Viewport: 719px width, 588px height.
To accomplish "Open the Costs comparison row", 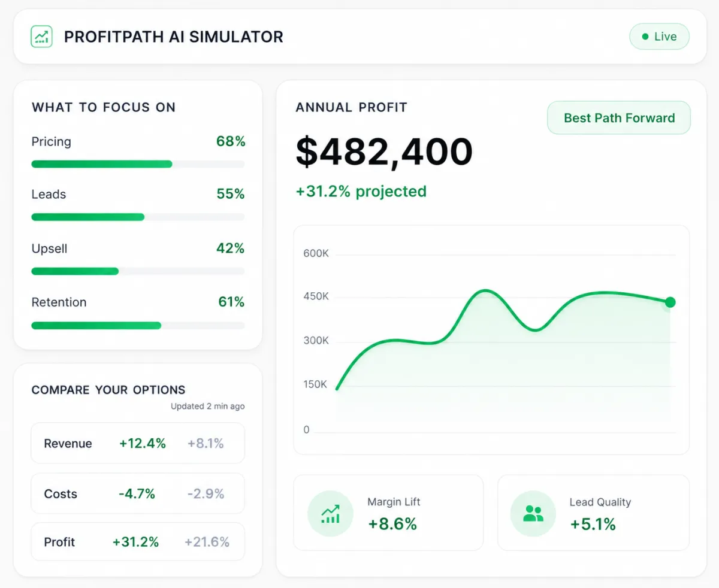I will [138, 493].
